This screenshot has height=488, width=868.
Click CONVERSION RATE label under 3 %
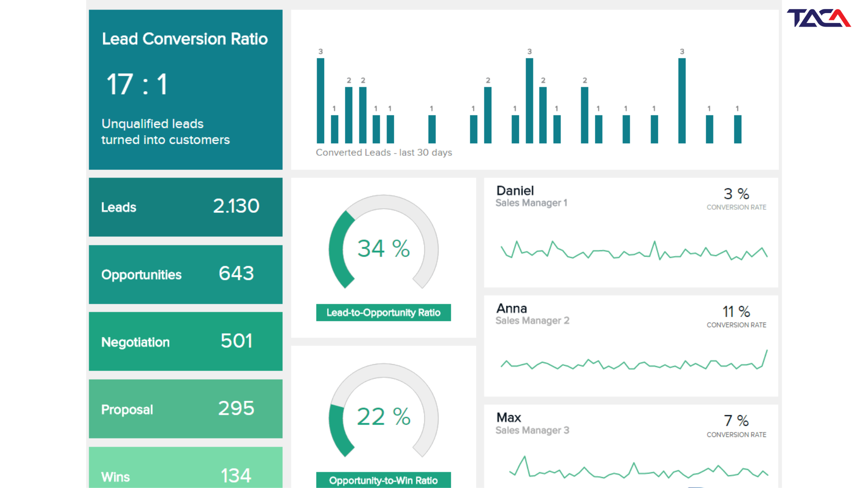click(x=736, y=207)
